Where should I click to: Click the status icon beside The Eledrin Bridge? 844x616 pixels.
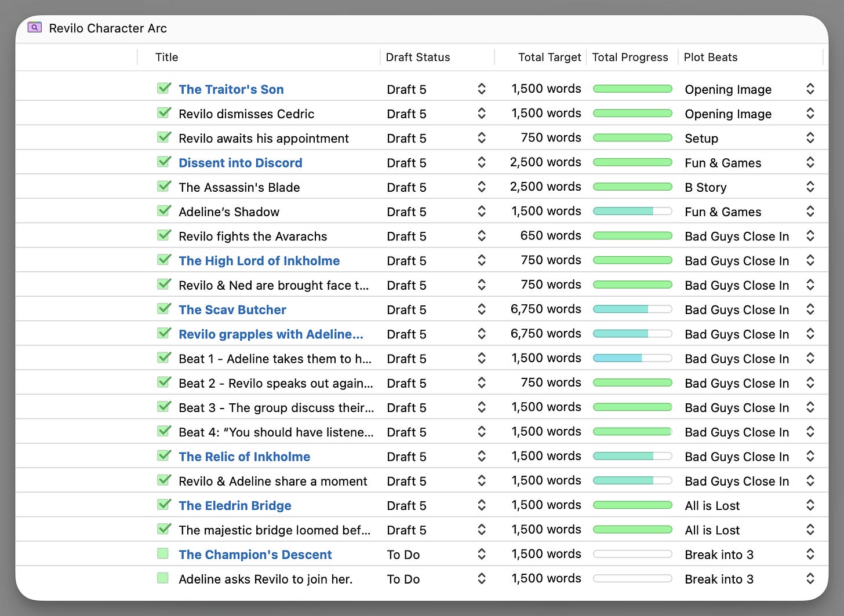pos(164,505)
